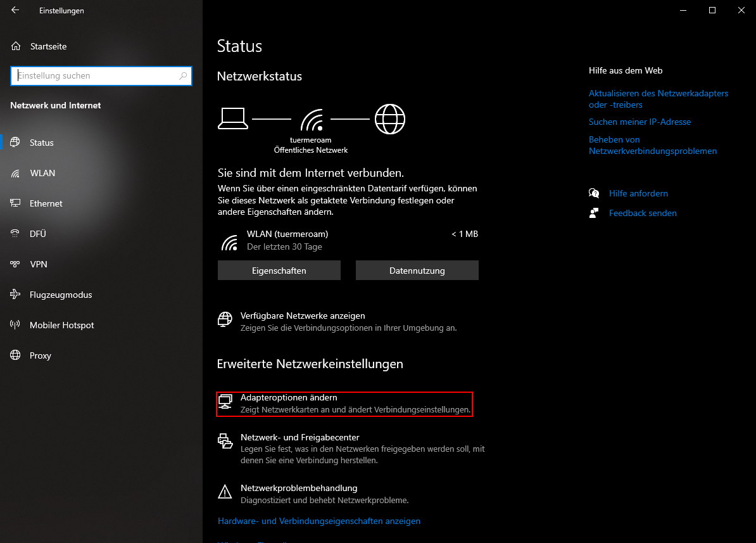The height and width of the screenshot is (543, 756).
Task: Focus the Einstellung suchen search field
Action: tap(95, 76)
